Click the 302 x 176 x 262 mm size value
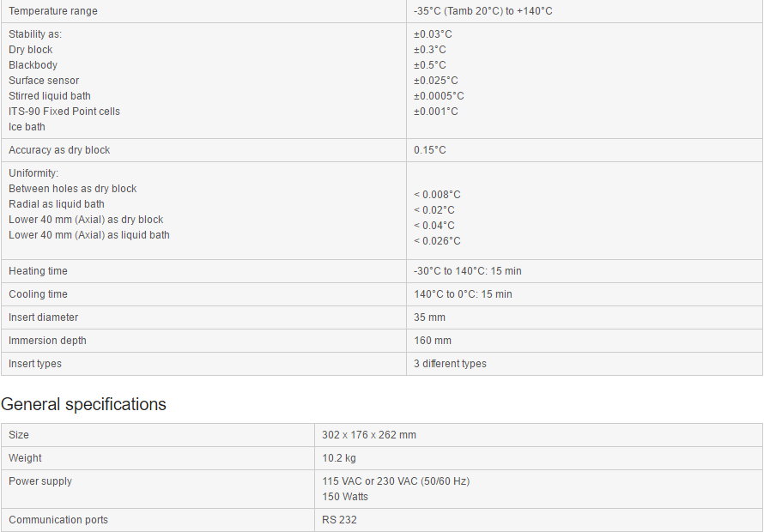Viewport: 764px width, 532px height. coord(369,435)
